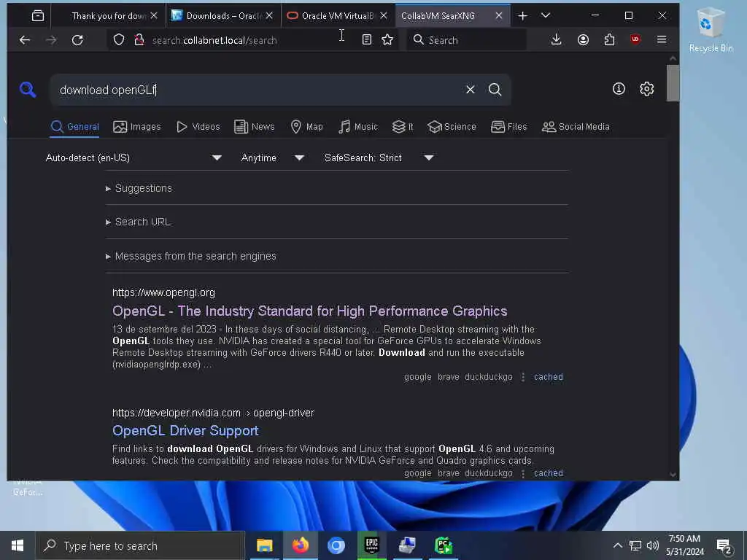Open the tracking protection shield icon
Screen dimensions: 747x560
click(x=119, y=40)
